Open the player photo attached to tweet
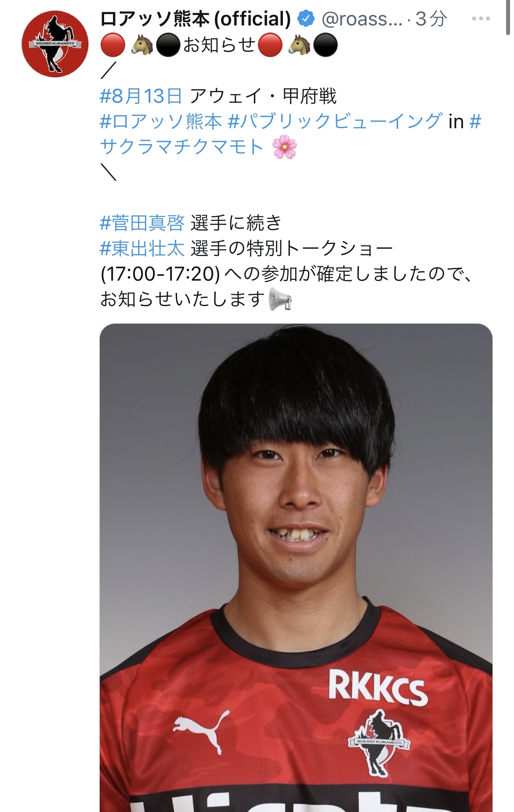 296,567
